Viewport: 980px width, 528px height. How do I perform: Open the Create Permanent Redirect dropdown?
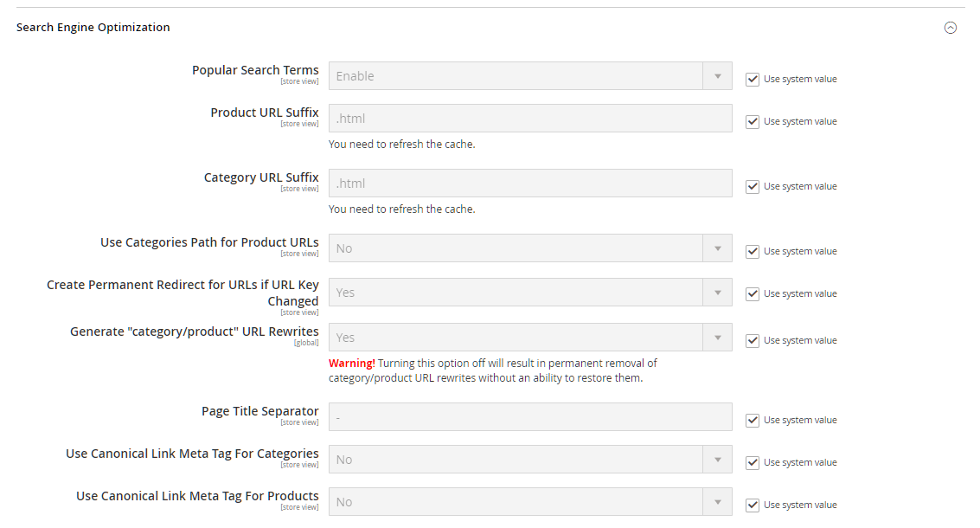coord(529,293)
